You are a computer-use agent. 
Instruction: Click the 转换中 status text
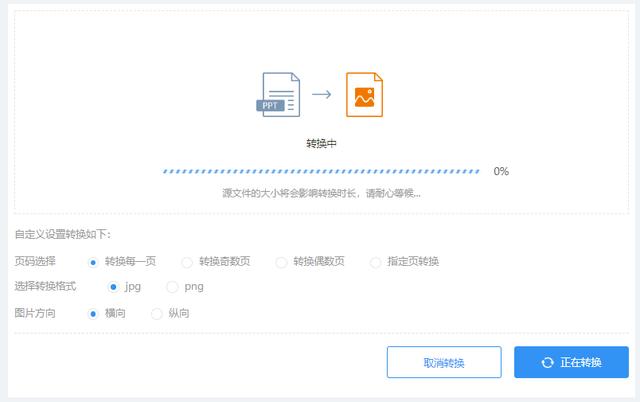coord(321,144)
